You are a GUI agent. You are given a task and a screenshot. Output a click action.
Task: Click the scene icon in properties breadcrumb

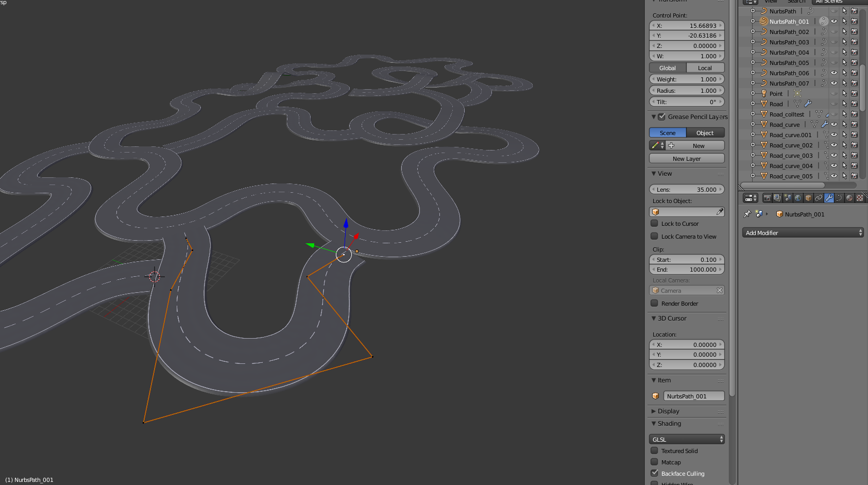759,214
